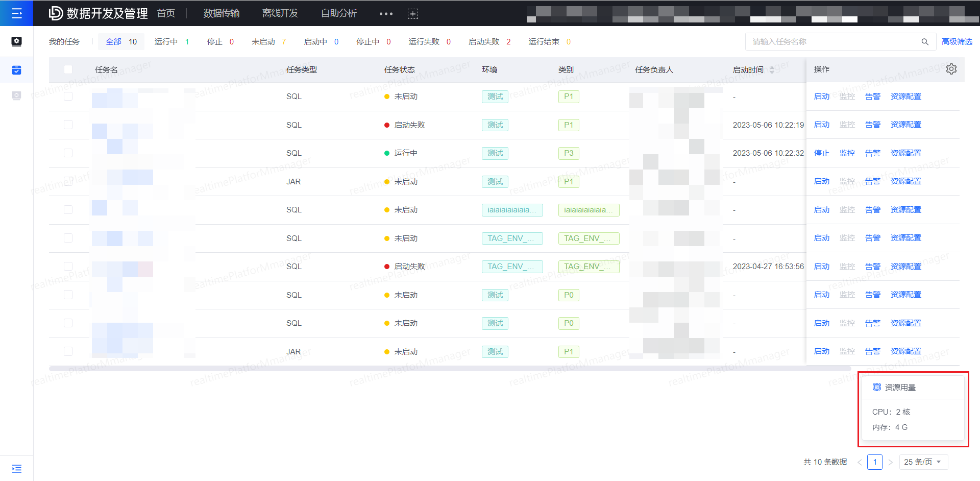
Task: Check the checkbox of the first SQL task row
Action: tap(68, 96)
